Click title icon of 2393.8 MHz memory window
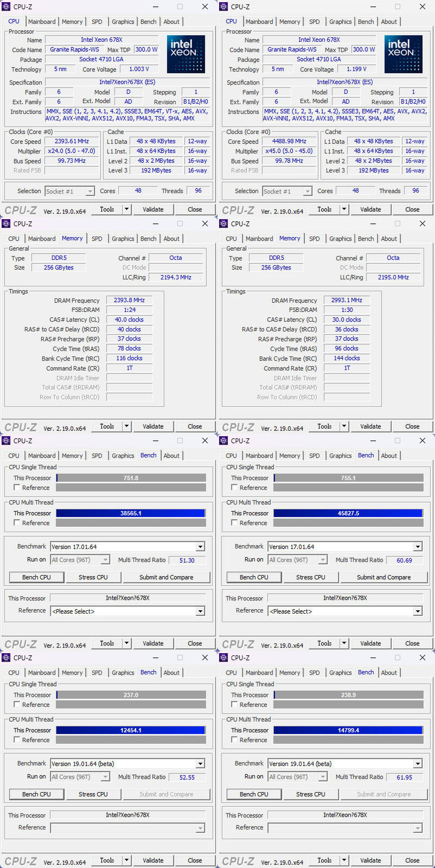This screenshot has width=435, height=868. click(6, 224)
